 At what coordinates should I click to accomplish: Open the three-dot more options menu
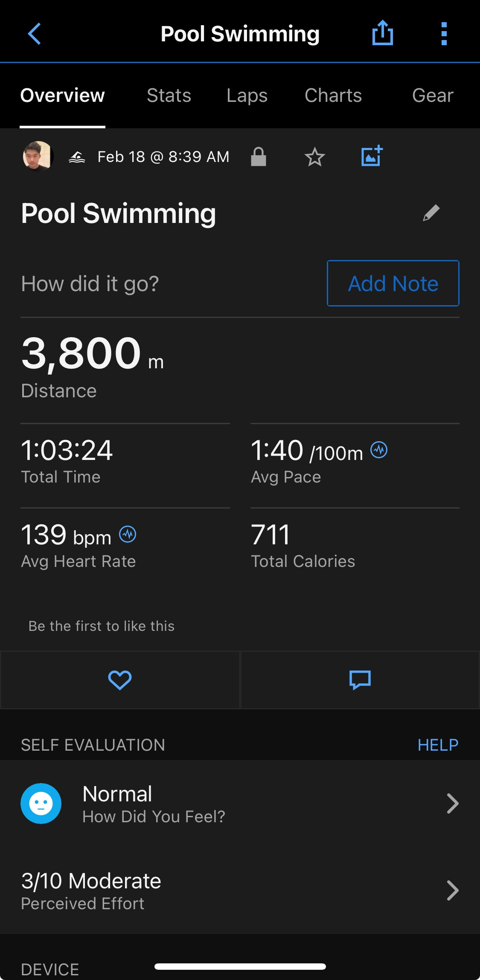pyautogui.click(x=444, y=34)
